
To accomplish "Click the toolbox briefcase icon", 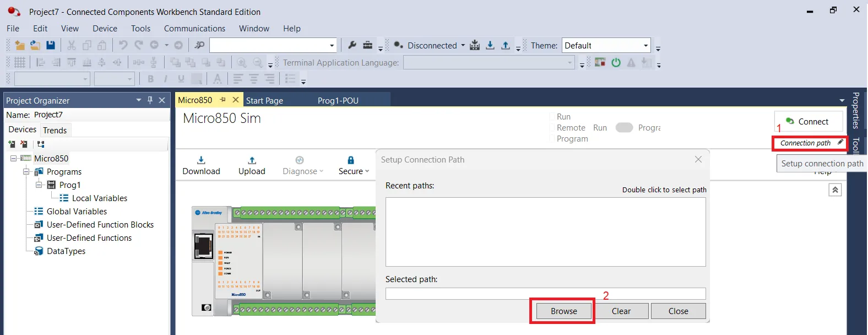I will [368, 45].
